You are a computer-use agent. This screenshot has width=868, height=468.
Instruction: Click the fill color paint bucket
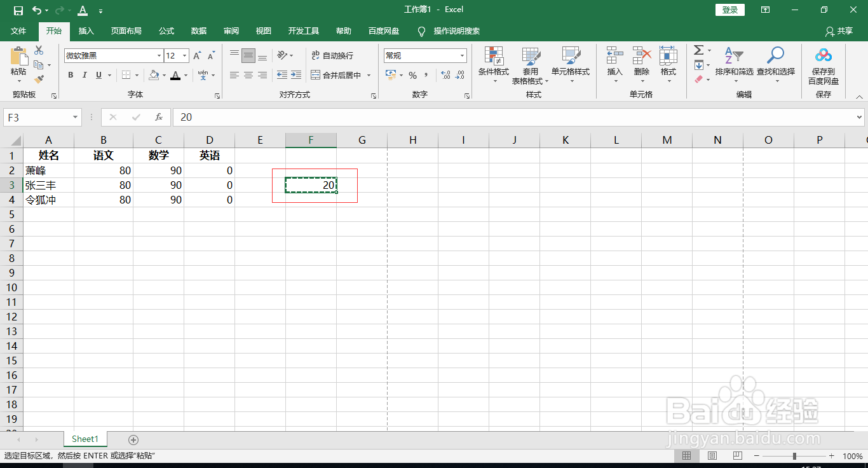point(153,75)
